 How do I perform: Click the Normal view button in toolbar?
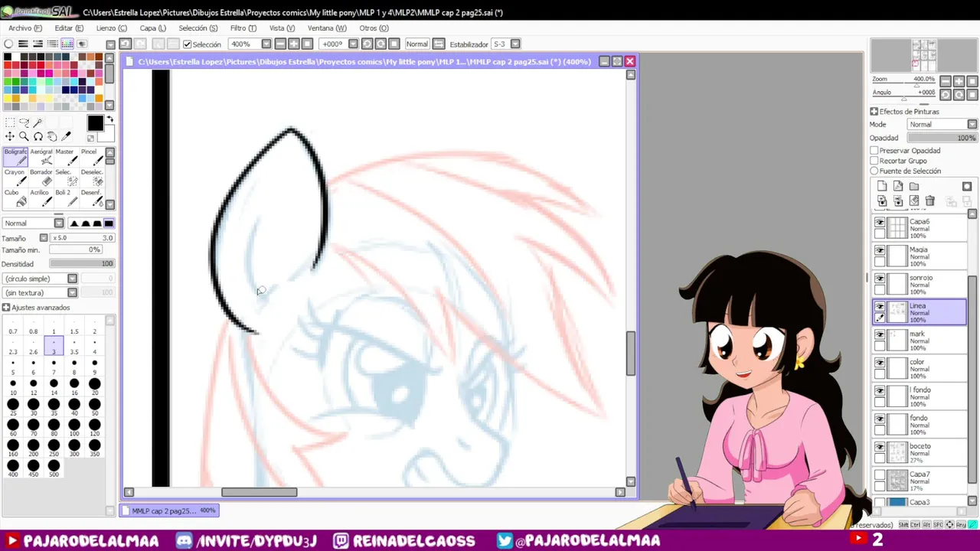(x=416, y=44)
